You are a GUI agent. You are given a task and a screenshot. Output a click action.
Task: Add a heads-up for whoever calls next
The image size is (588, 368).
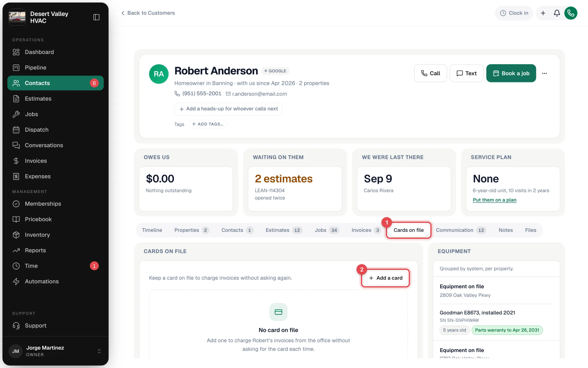(228, 109)
